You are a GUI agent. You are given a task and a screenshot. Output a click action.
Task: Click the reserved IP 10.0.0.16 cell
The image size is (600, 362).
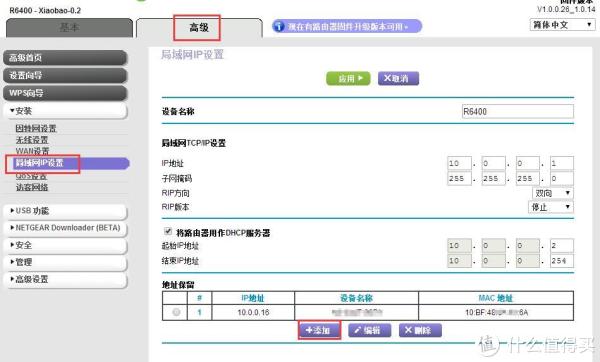click(253, 312)
